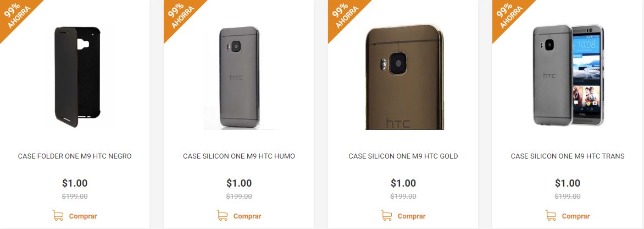Click cart icon under Silicon Gold case
The height and width of the screenshot is (229, 644).
tap(386, 215)
